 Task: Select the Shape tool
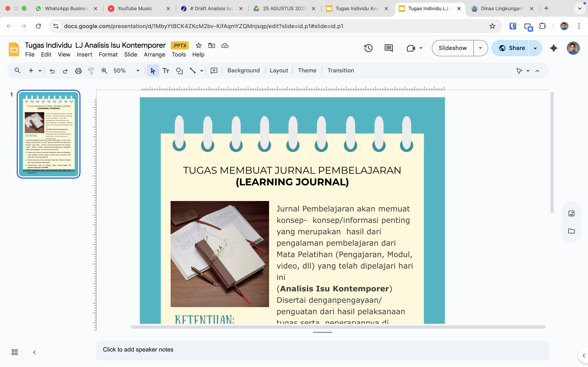tap(179, 71)
